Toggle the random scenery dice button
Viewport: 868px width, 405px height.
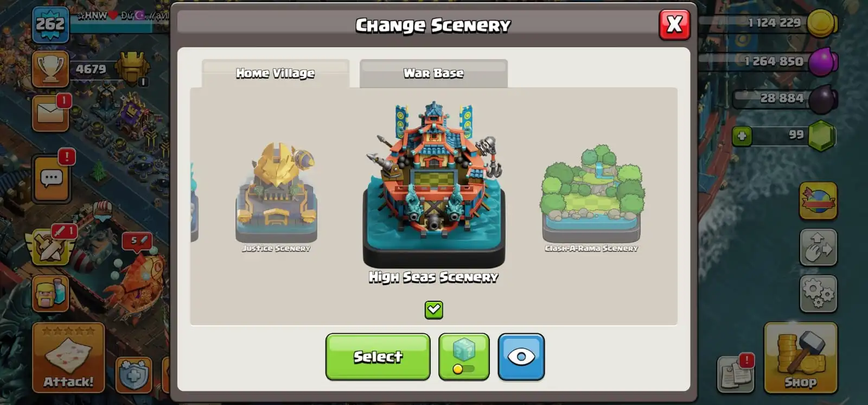pos(464,357)
